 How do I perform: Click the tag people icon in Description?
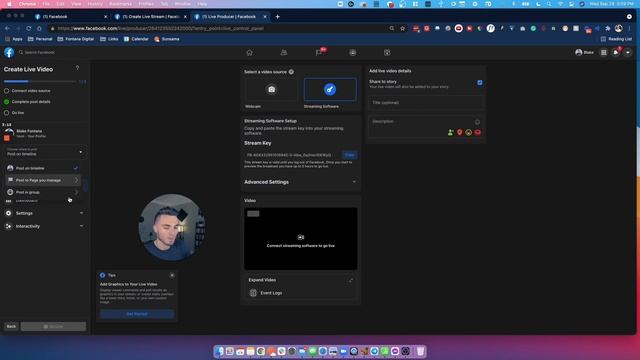[451, 132]
